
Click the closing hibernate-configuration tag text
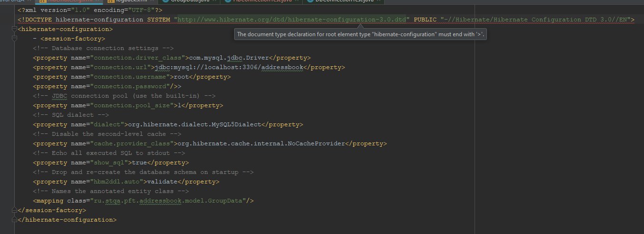coord(67,220)
